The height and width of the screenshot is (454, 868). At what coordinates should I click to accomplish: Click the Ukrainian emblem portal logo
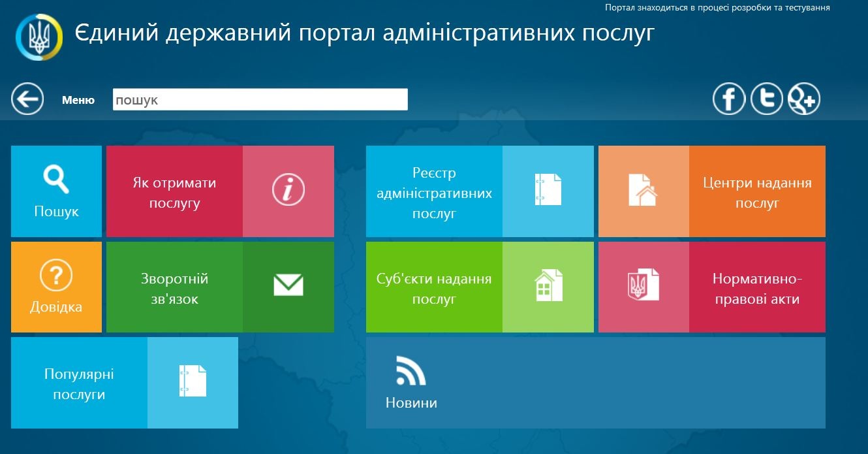[39, 36]
